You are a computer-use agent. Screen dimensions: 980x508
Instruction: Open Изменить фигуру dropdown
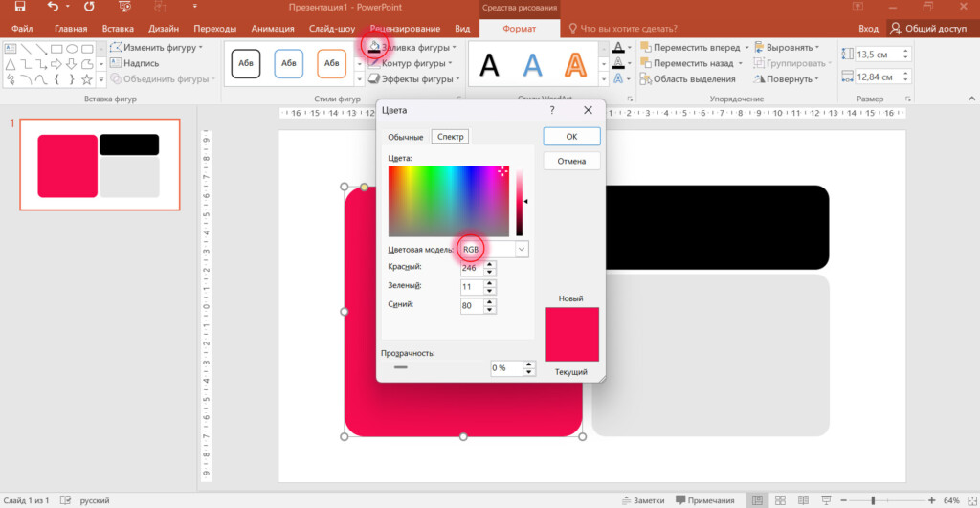(156, 48)
